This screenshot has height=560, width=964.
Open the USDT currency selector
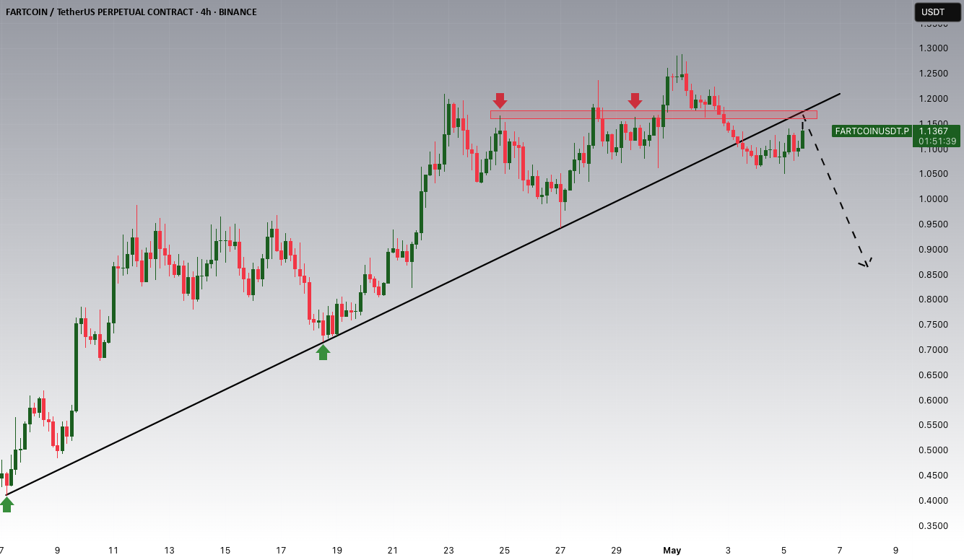click(933, 12)
